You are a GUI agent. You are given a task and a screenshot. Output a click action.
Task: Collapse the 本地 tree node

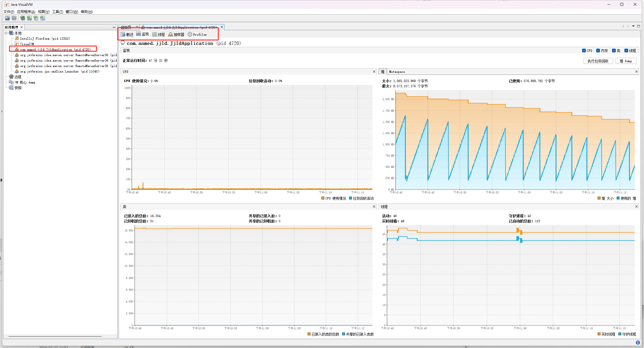pyautogui.click(x=6, y=33)
